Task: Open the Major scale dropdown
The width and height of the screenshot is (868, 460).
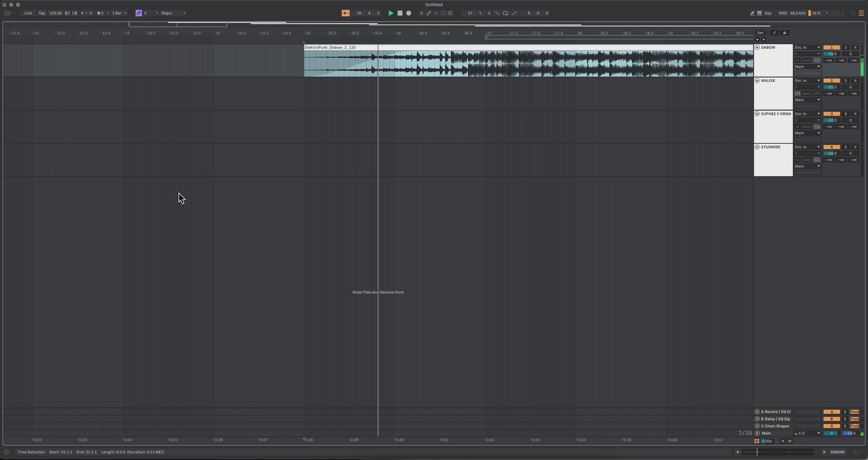Action: [x=173, y=13]
